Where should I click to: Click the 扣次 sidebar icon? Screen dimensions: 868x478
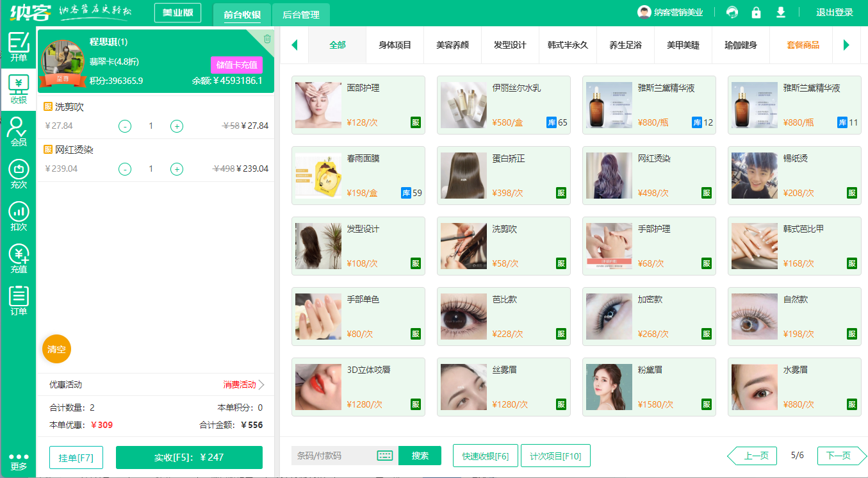[19, 216]
